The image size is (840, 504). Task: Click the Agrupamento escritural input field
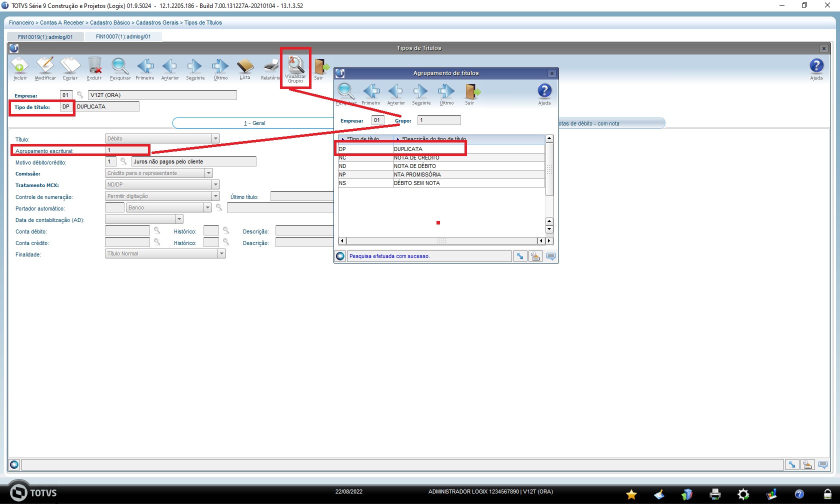click(x=127, y=150)
